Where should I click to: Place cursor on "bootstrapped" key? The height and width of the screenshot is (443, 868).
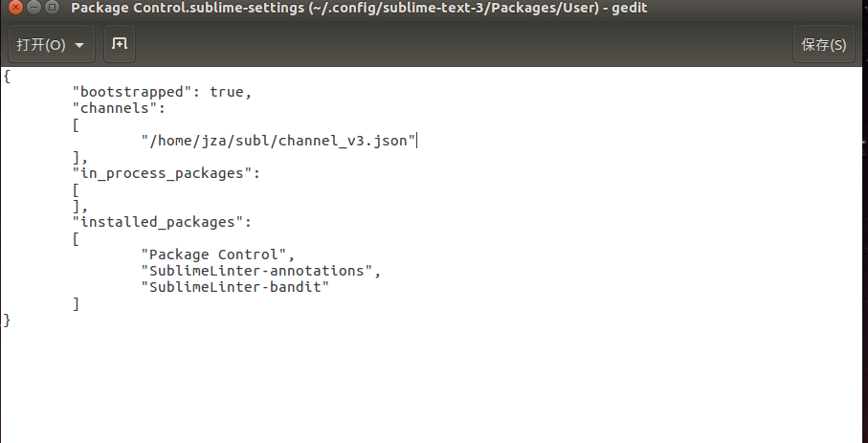coord(132,92)
